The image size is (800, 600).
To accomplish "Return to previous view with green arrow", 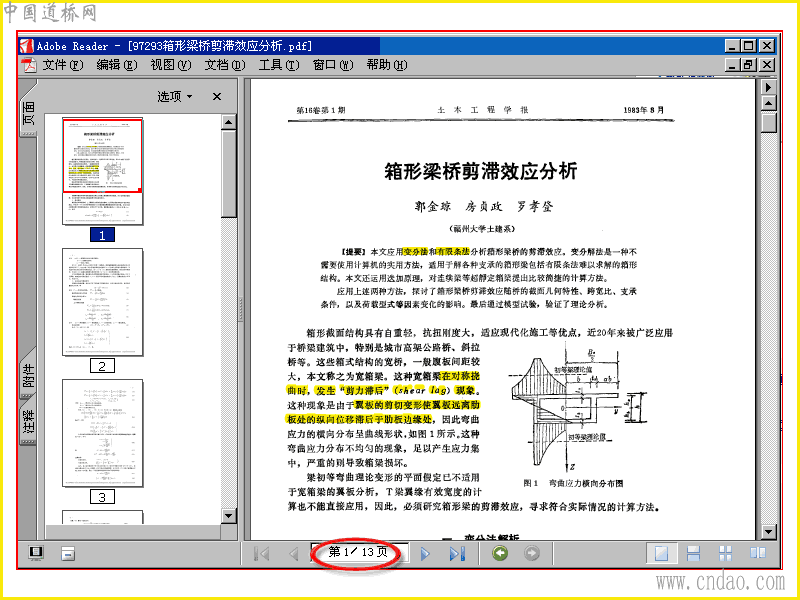I will pos(500,553).
